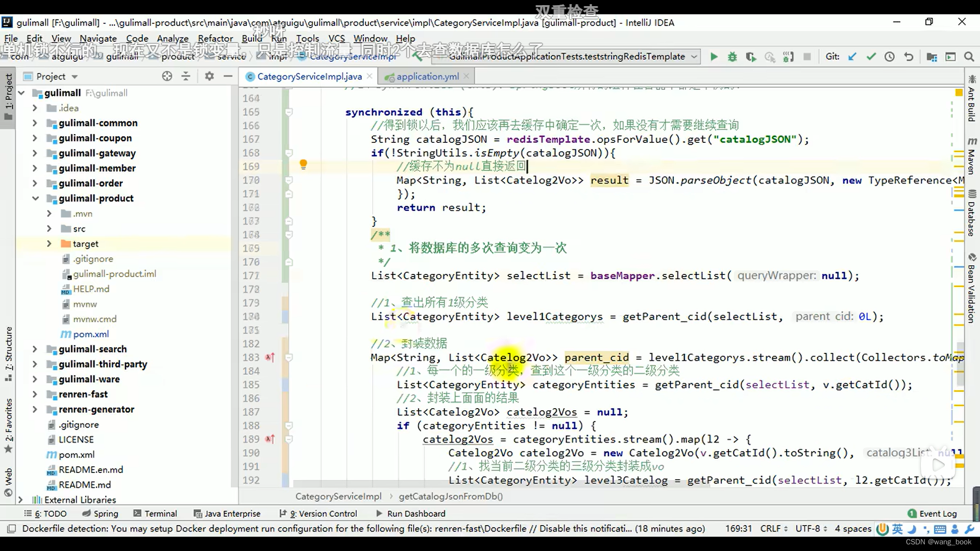The width and height of the screenshot is (980, 551).
Task: Open the Database tool window
Action: click(972, 213)
